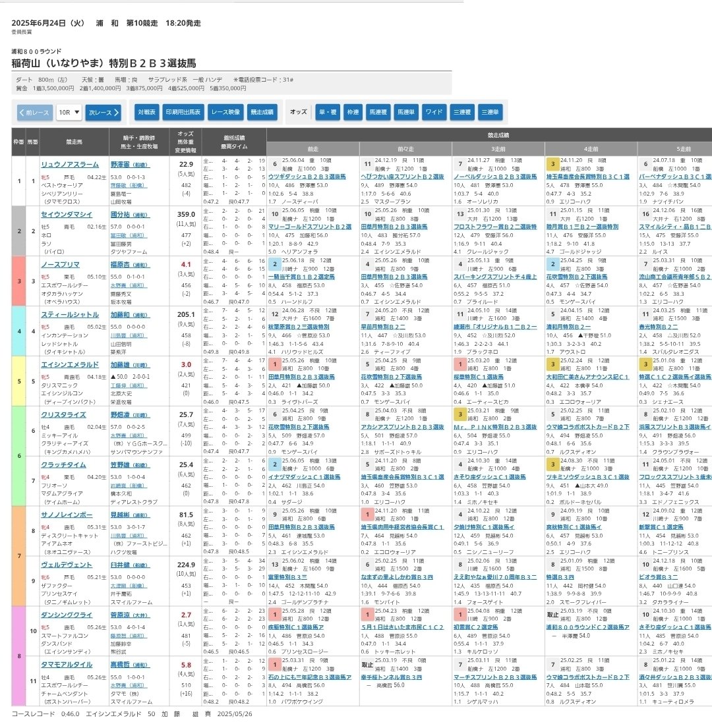Open 単・複 odds tab

pos(328,112)
